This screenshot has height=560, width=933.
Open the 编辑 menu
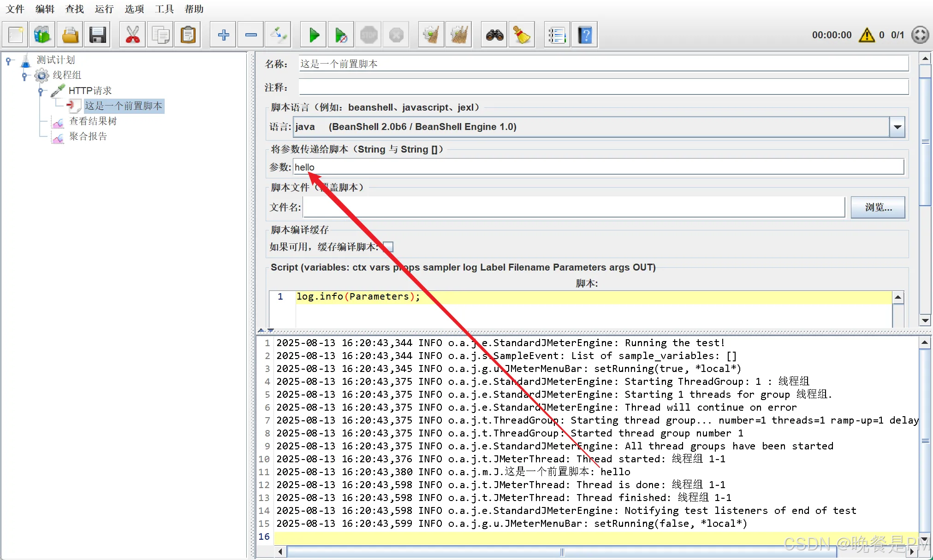click(x=45, y=9)
